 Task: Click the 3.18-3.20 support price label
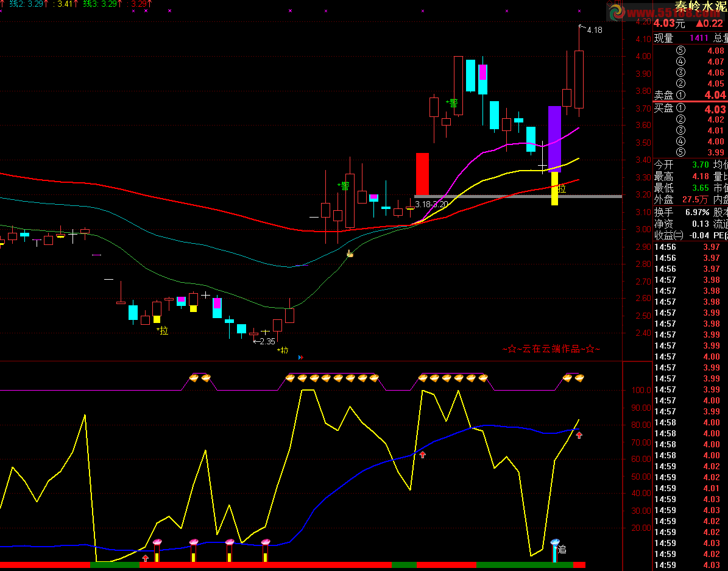coord(432,204)
